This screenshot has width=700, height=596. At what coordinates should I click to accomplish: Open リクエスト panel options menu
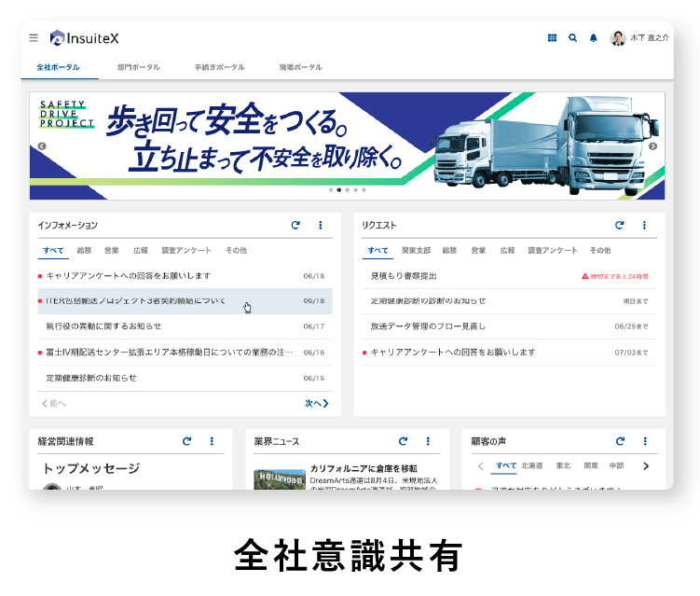(x=644, y=225)
